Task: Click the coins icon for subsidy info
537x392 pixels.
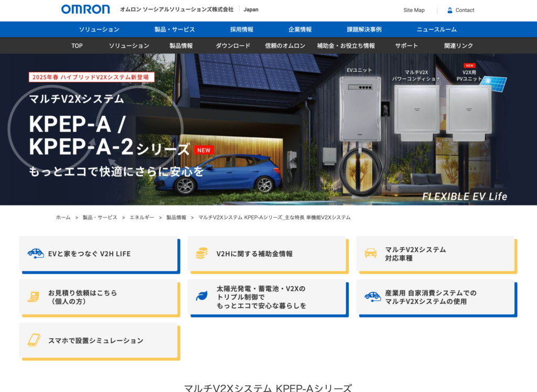Action: (x=202, y=254)
